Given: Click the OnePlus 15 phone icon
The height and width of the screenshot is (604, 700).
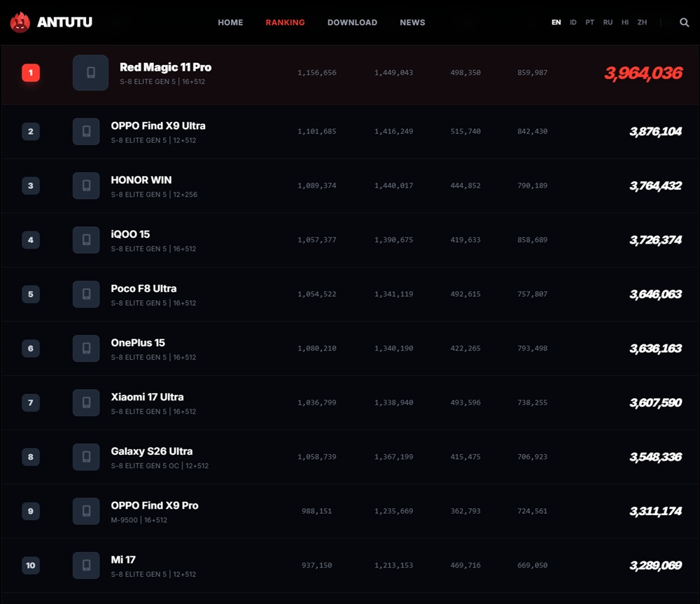Looking at the screenshot, I should [x=86, y=349].
